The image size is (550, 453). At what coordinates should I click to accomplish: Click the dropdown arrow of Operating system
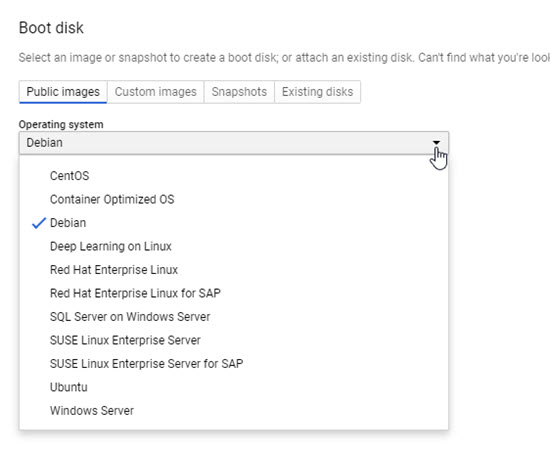(436, 142)
